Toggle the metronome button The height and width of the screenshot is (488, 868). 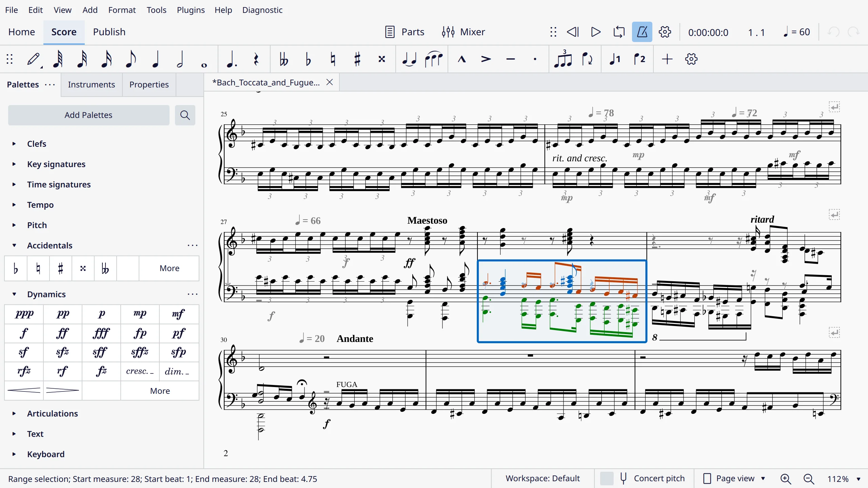click(642, 32)
